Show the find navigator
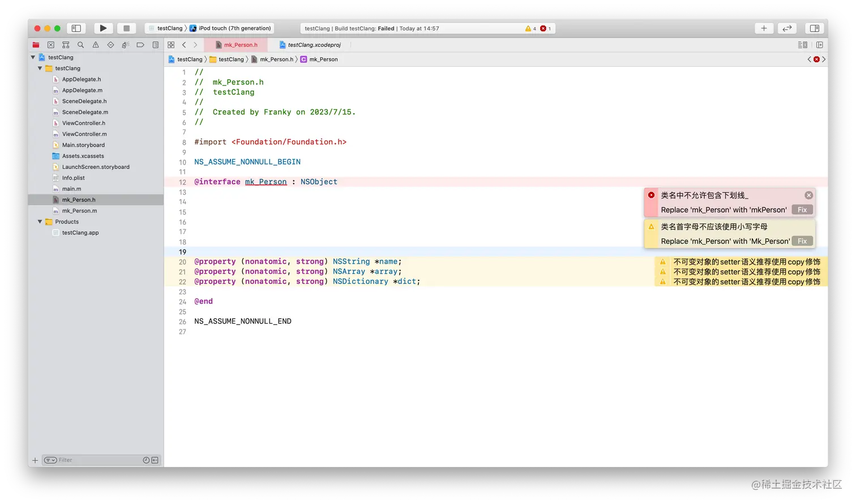Screen dimensions: 856x504 tap(80, 45)
